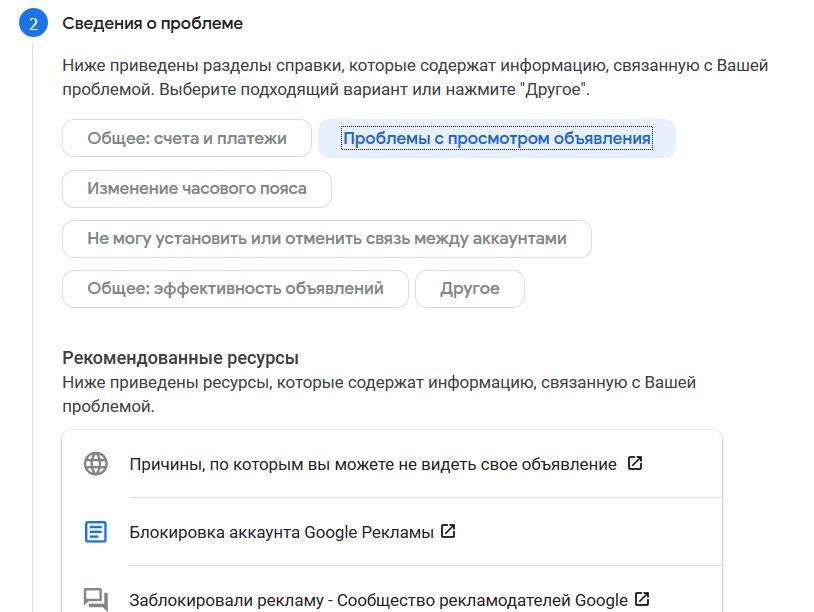Click the 'Рекомендованные ресурсы' heading

tap(180, 358)
